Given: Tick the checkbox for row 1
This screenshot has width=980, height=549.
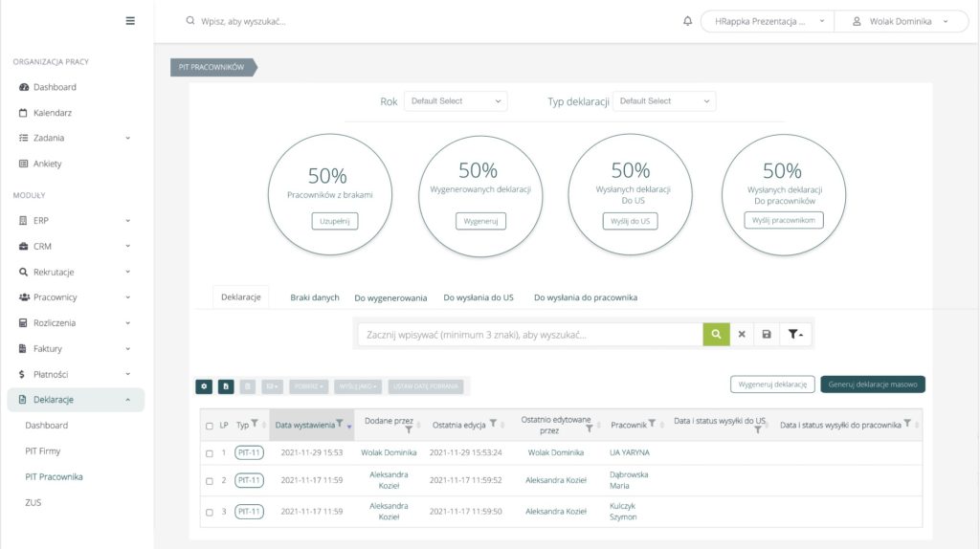Looking at the screenshot, I should [x=210, y=452].
